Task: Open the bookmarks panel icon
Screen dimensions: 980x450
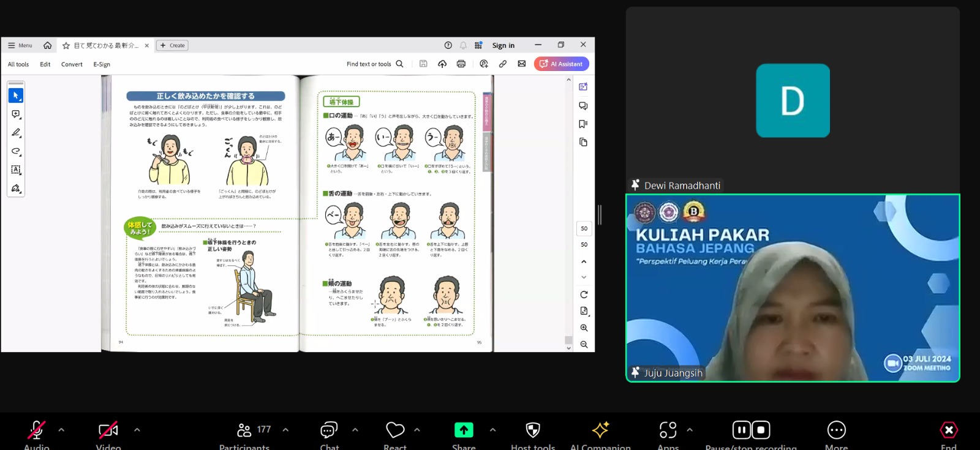Action: 583,124
